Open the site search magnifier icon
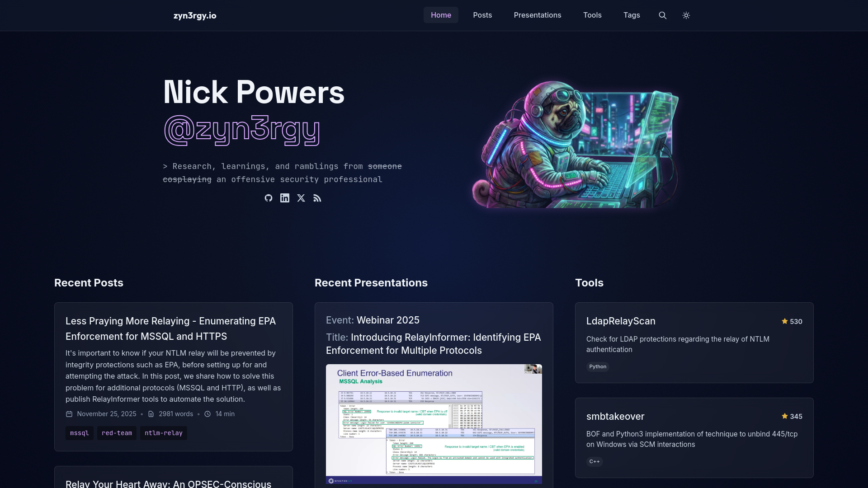This screenshot has width=868, height=488. [662, 15]
